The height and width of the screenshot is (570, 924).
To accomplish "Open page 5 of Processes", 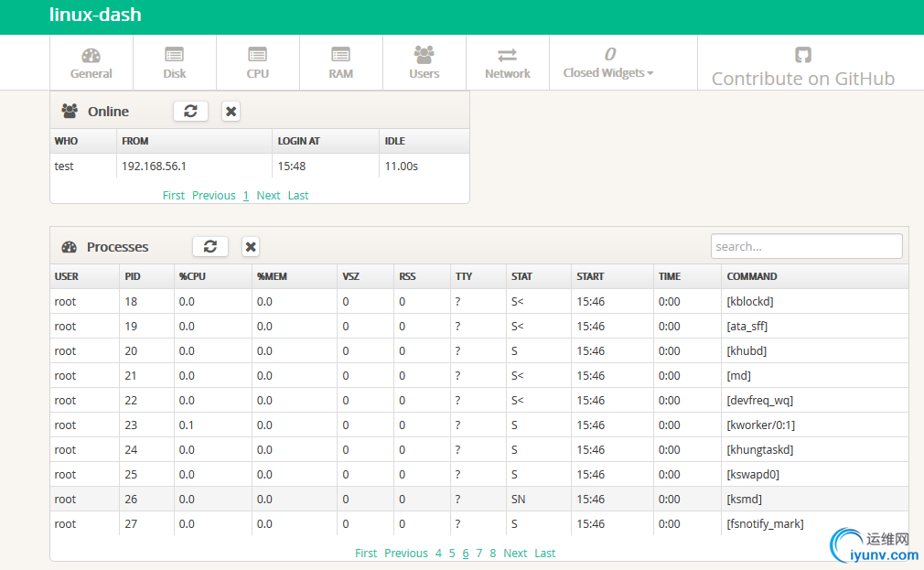I will pyautogui.click(x=452, y=553).
